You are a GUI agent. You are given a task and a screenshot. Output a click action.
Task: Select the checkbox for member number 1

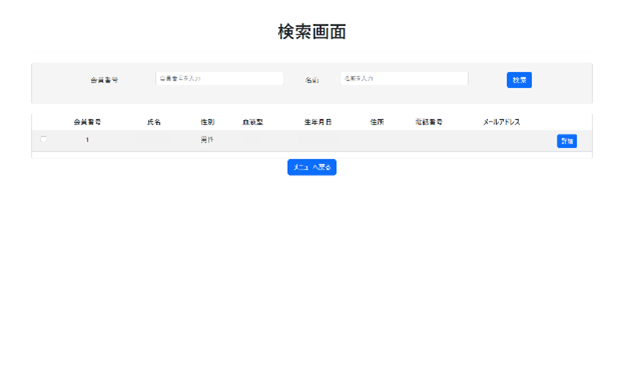pos(43,139)
